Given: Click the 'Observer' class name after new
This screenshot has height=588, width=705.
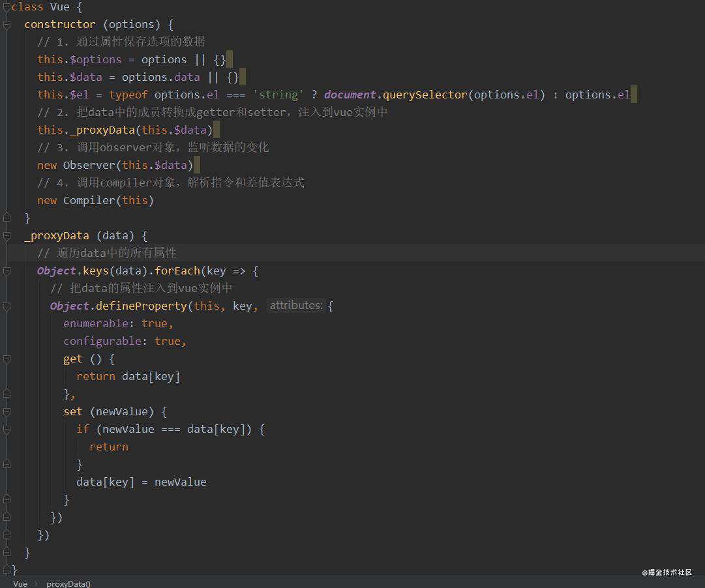Looking at the screenshot, I should [89, 166].
